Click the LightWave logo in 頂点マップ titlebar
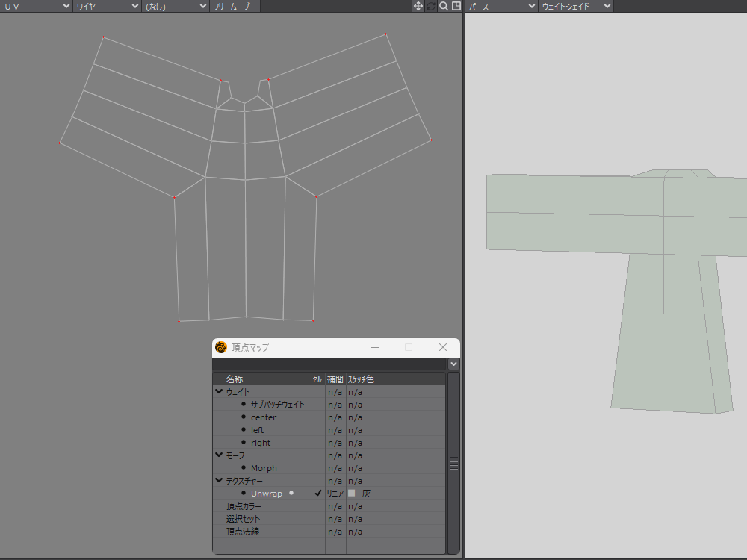This screenshot has height=560, width=747. (x=221, y=347)
